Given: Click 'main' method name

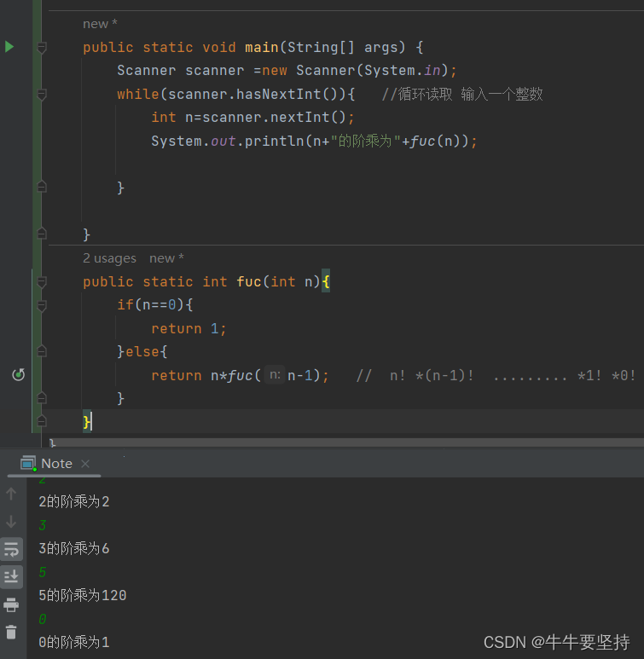Looking at the screenshot, I should click(x=262, y=47).
